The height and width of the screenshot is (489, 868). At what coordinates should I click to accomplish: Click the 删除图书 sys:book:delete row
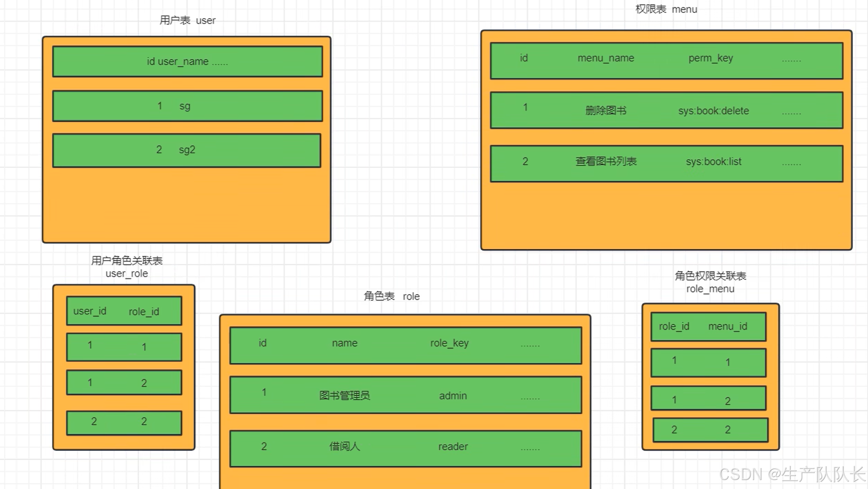pos(666,111)
